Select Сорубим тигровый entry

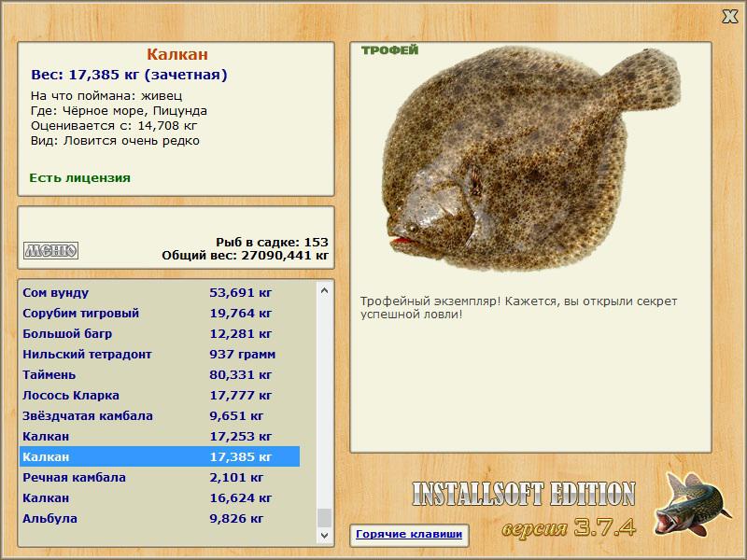pyautogui.click(x=160, y=313)
